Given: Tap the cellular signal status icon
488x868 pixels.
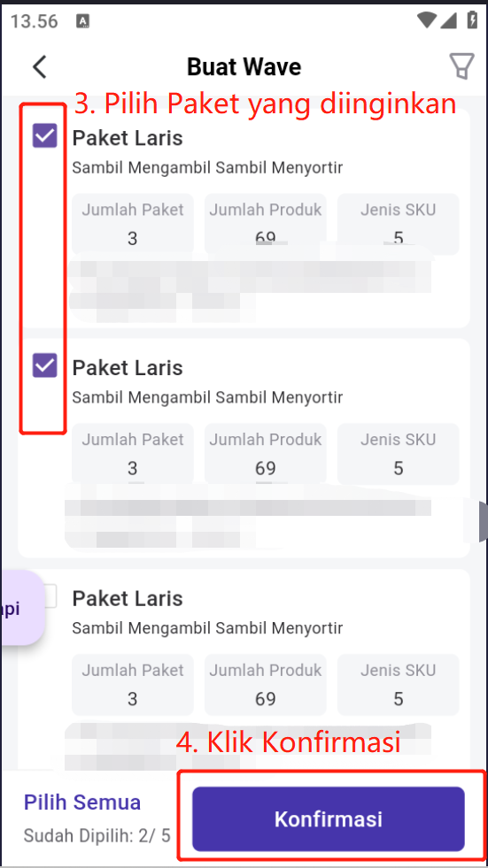Looking at the screenshot, I should click(448, 20).
